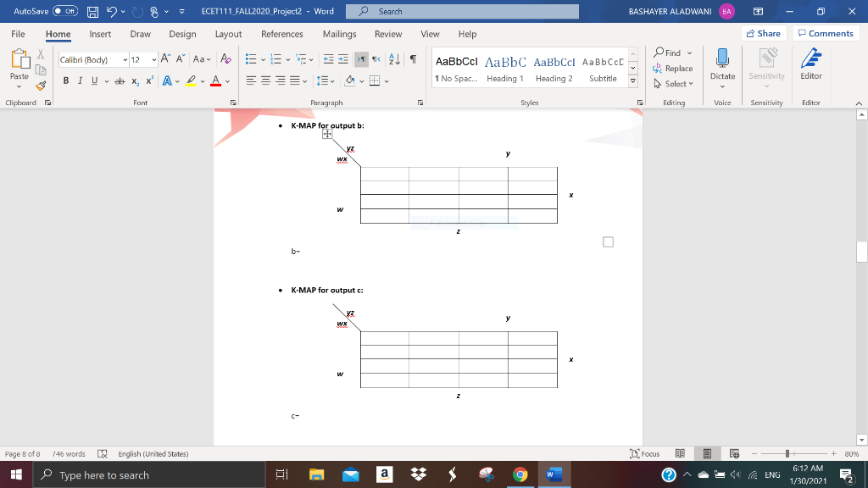
Task: Click the table move handle icon
Action: 327,134
